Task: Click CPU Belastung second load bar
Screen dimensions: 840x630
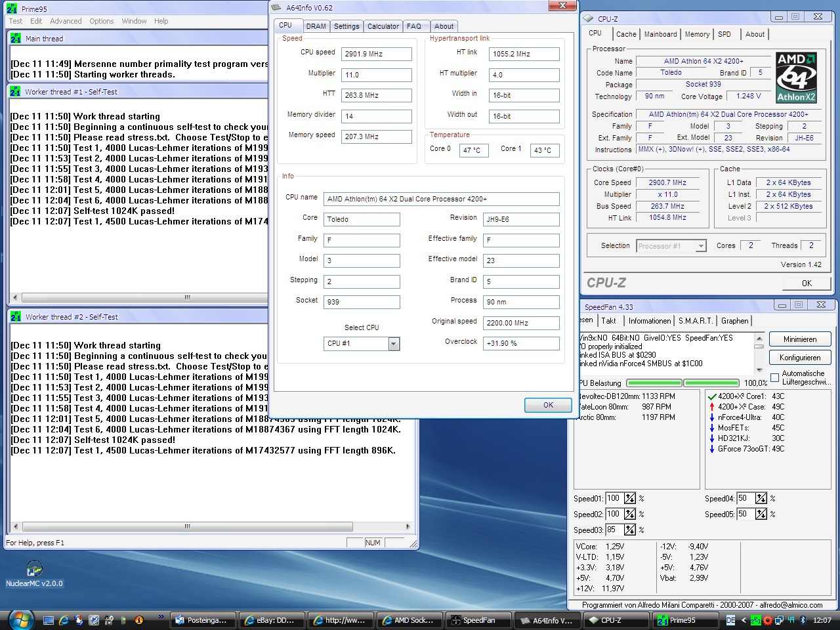Action: (x=711, y=383)
